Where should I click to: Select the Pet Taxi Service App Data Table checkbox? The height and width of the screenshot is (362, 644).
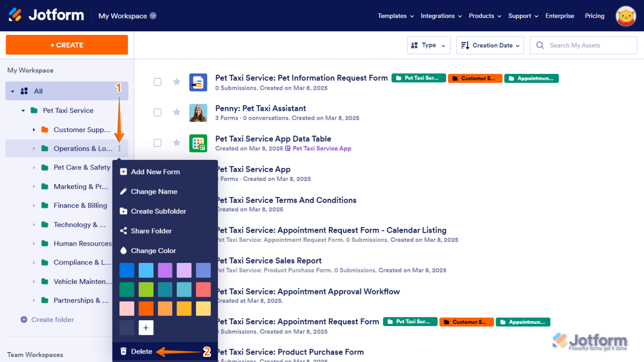click(x=157, y=143)
